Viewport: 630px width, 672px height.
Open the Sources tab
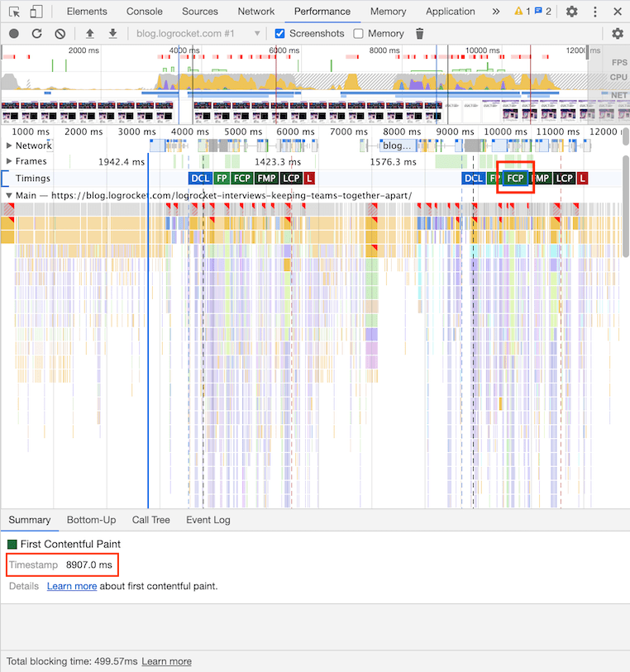pyautogui.click(x=200, y=12)
